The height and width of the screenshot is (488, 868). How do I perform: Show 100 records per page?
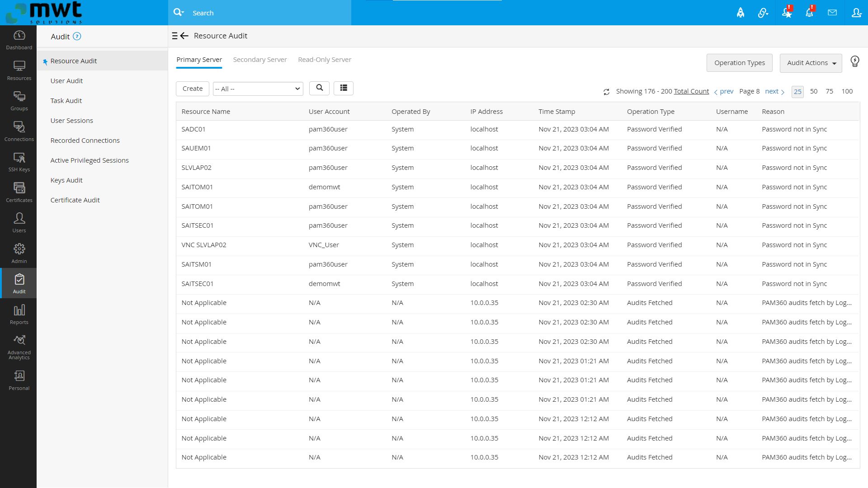(847, 91)
